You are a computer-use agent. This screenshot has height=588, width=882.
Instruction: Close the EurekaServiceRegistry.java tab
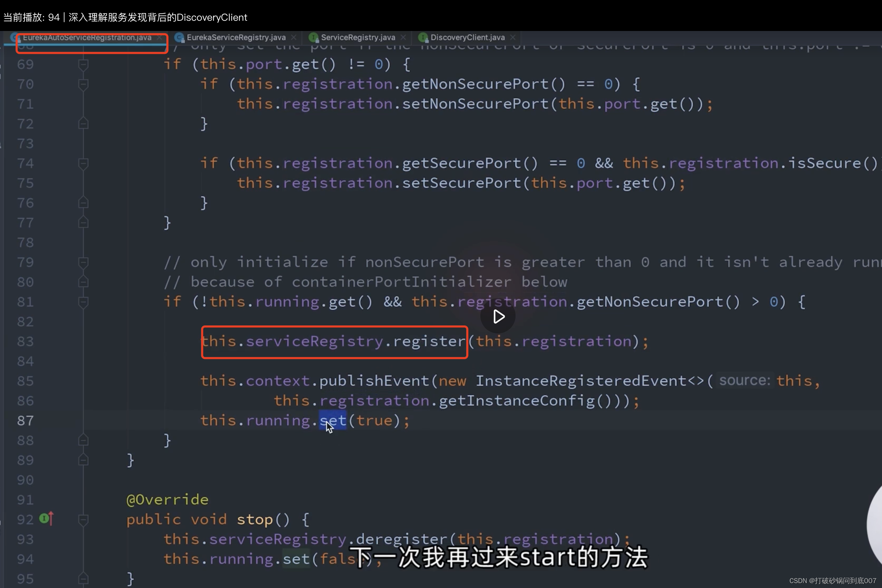coord(294,38)
